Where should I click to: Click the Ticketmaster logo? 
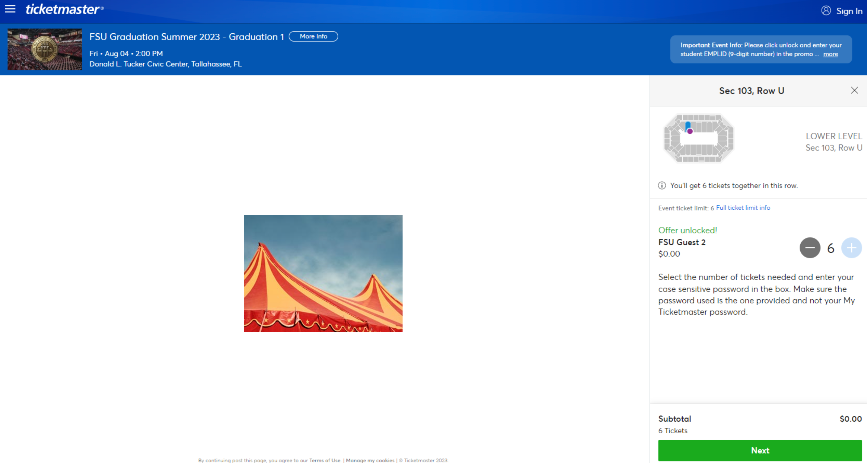[64, 9]
